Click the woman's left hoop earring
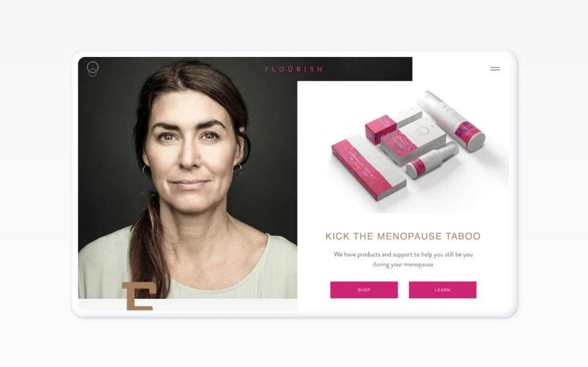The image size is (588, 367). click(238, 170)
